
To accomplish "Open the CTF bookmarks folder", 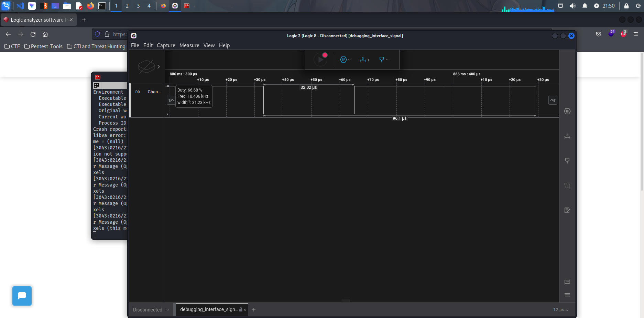I will pyautogui.click(x=12, y=46).
